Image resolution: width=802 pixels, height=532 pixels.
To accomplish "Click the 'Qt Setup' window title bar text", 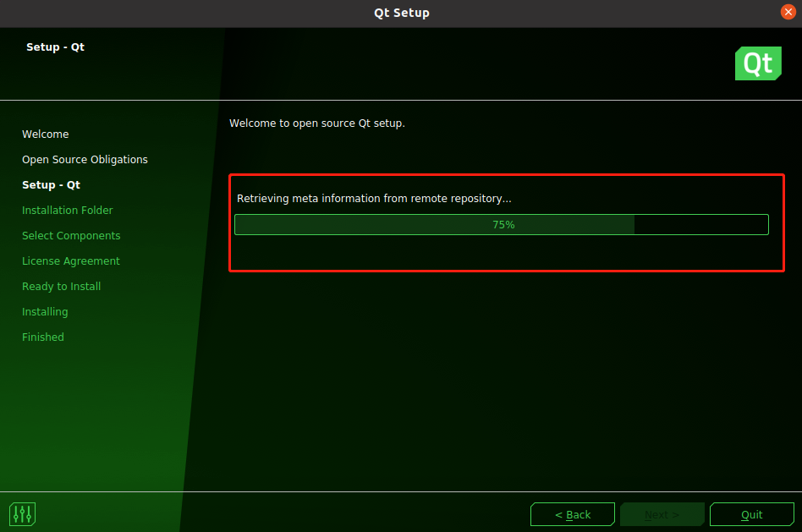I will click(x=402, y=13).
